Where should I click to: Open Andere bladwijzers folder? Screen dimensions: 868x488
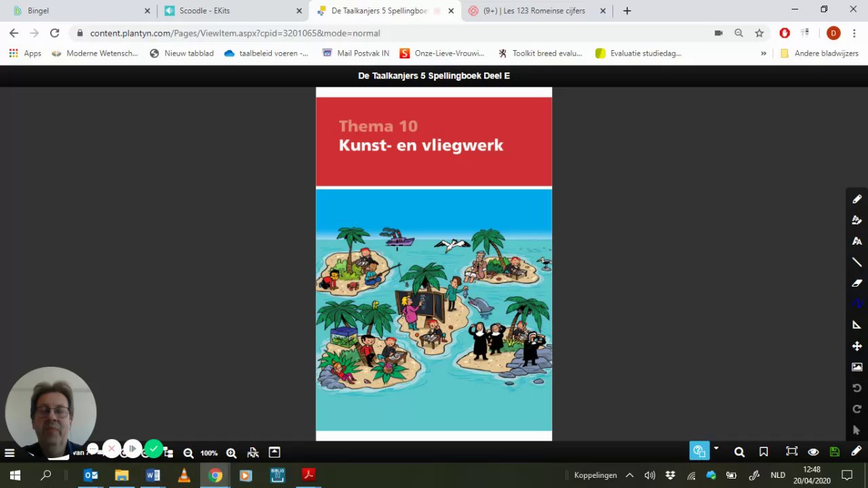[819, 53]
